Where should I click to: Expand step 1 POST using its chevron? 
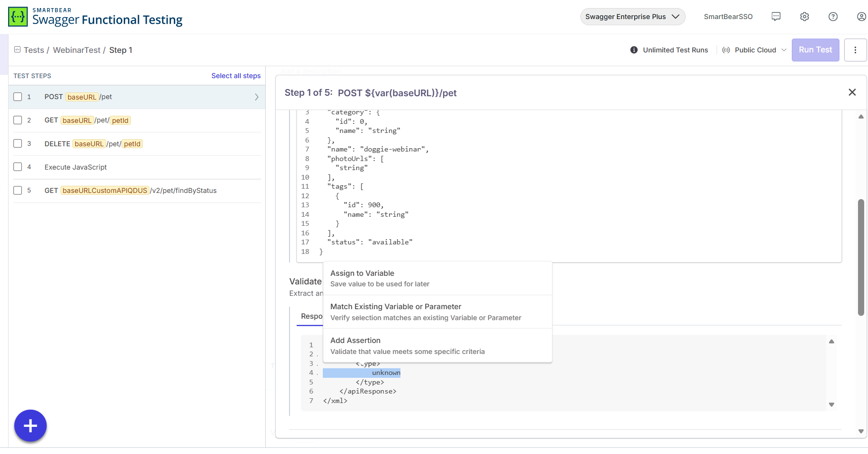tap(257, 97)
